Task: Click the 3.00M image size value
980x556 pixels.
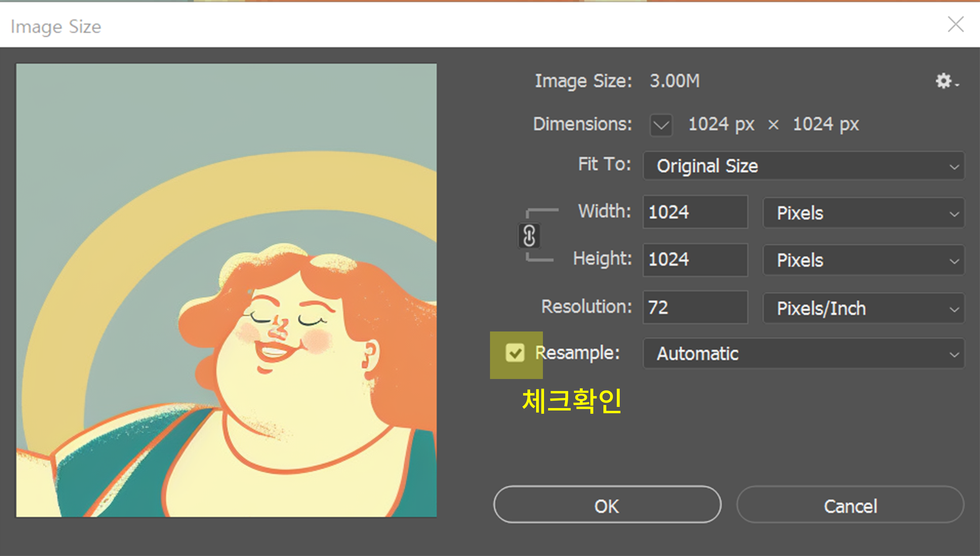Action: (x=675, y=81)
